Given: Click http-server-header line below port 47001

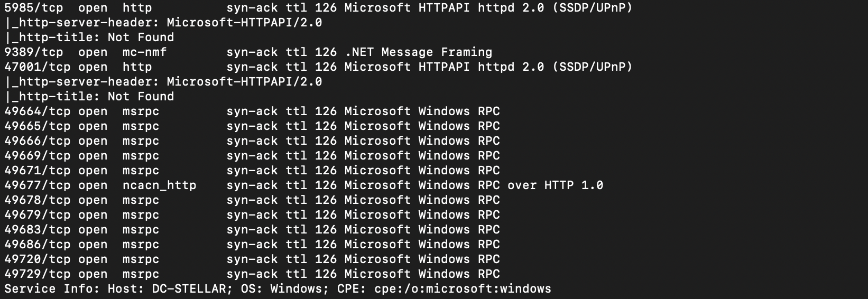Looking at the screenshot, I should 163,82.
